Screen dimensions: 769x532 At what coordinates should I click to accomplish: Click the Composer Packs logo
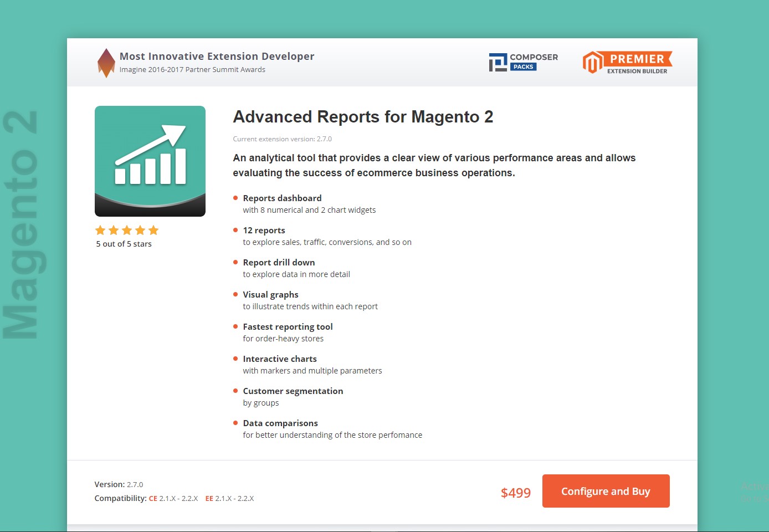click(523, 62)
